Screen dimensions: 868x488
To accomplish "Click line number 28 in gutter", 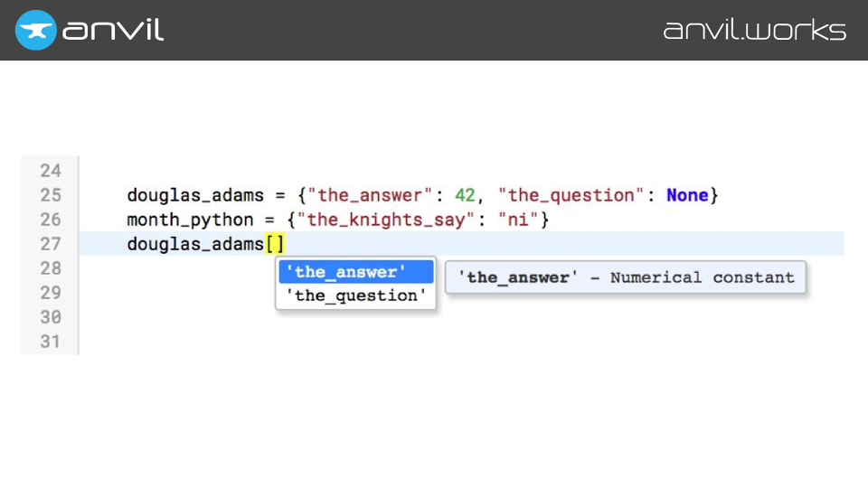I will coord(51,268).
